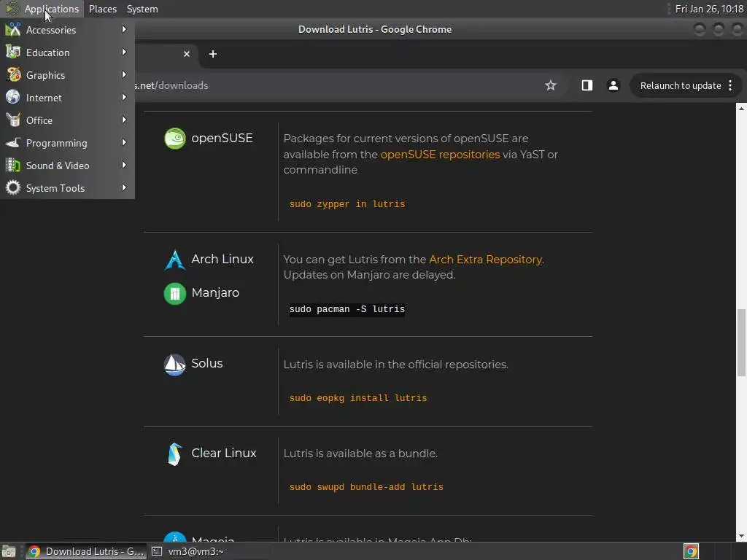Click the Arch Linux distribution heading
Viewport: 747px width, 560px height.
click(x=222, y=259)
